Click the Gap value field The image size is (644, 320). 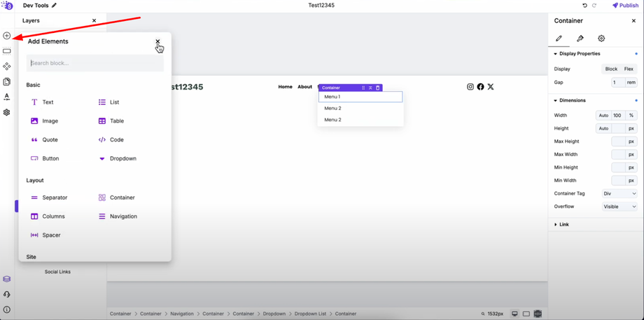pyautogui.click(x=618, y=83)
